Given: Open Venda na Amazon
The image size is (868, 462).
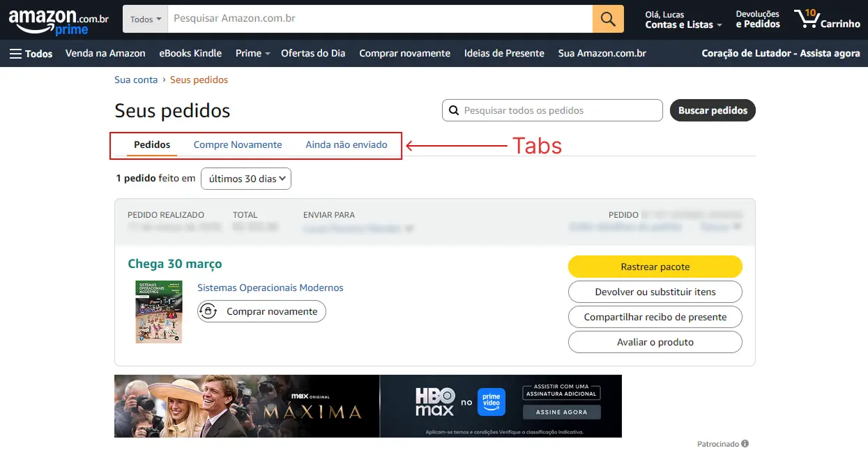Looking at the screenshot, I should click(x=105, y=53).
